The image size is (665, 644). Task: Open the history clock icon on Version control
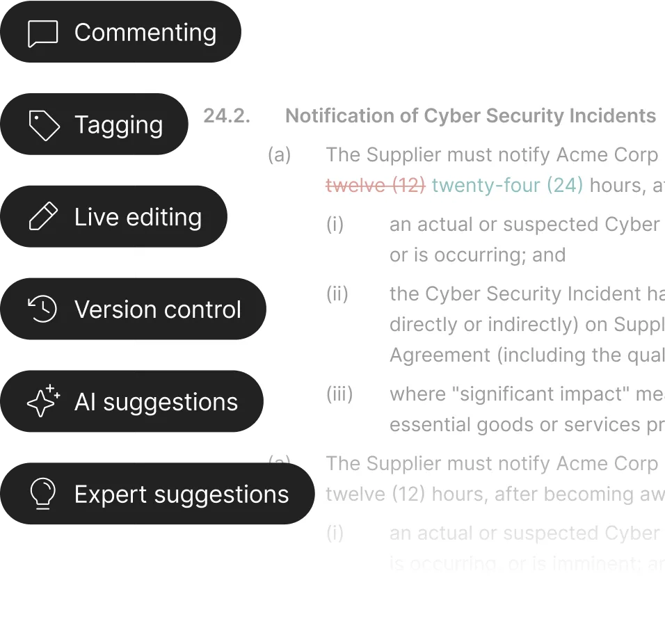click(x=42, y=309)
